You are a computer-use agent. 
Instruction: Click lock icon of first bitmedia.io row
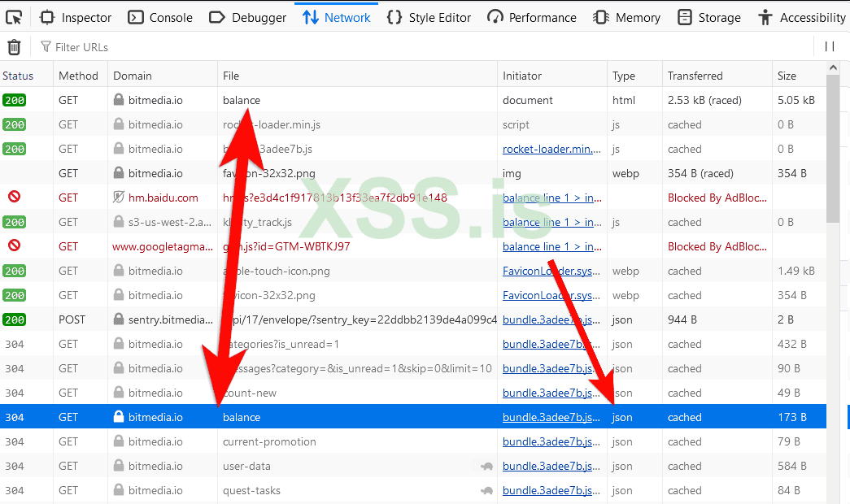tap(119, 100)
